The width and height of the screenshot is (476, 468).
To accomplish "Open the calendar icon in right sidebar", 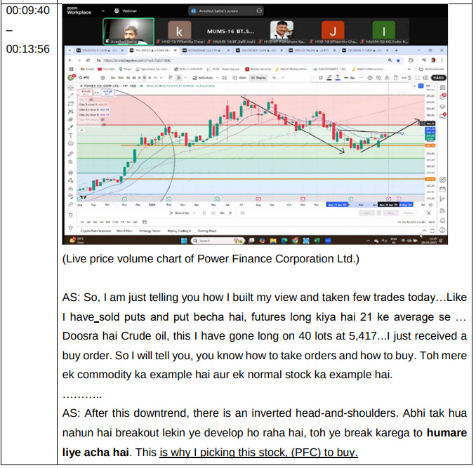I will click(442, 189).
